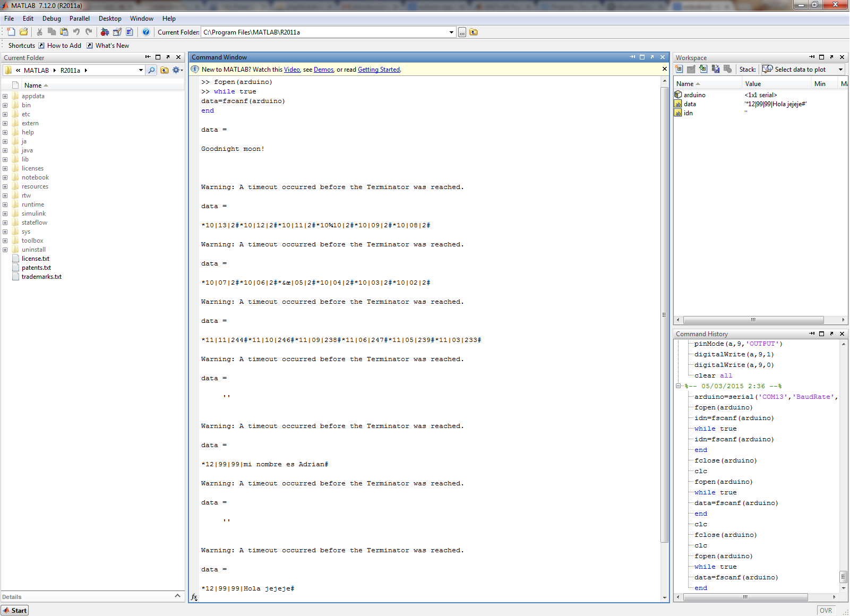Click Command History horizontal scrollbar thumb
Image resolution: width=850 pixels, height=616 pixels.
tap(745, 597)
